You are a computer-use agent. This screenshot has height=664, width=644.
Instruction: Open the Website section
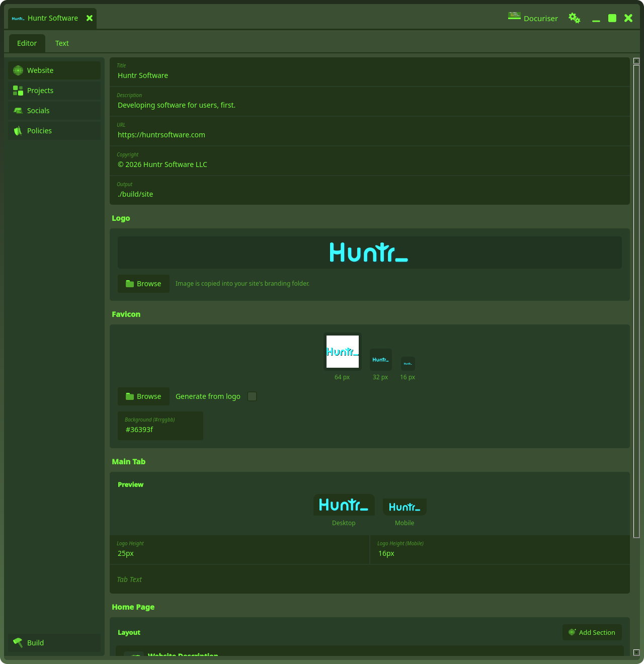pyautogui.click(x=54, y=70)
